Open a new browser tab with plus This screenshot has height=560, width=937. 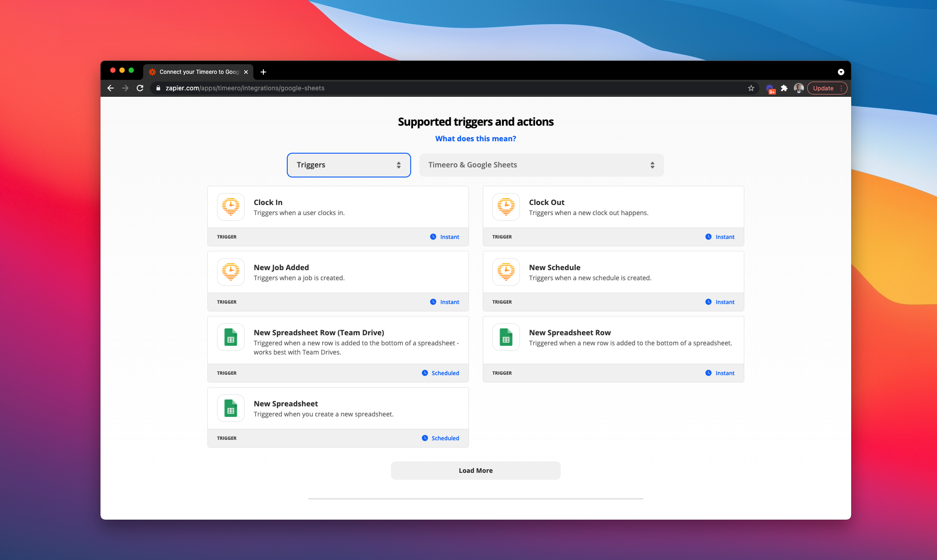263,72
